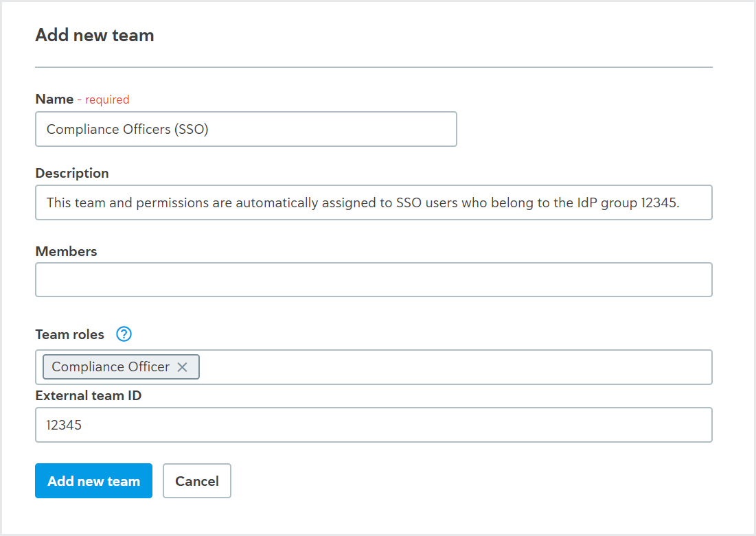Click the Description label
The width and height of the screenshot is (756, 536).
[x=72, y=173]
